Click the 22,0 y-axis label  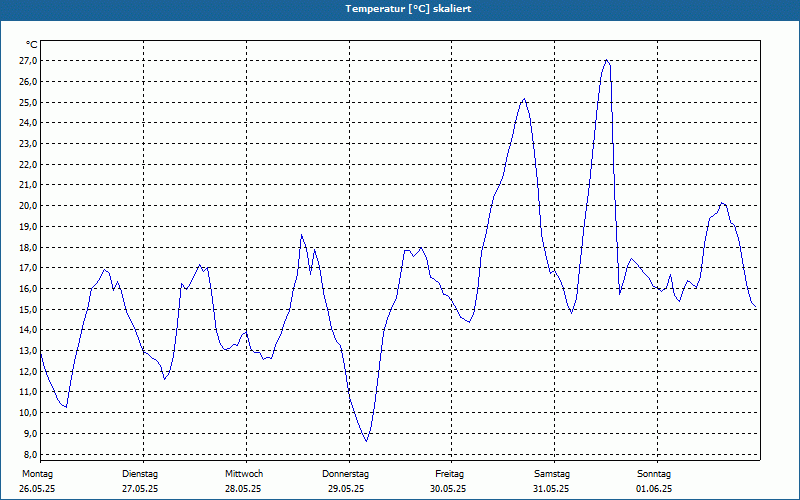28,165
